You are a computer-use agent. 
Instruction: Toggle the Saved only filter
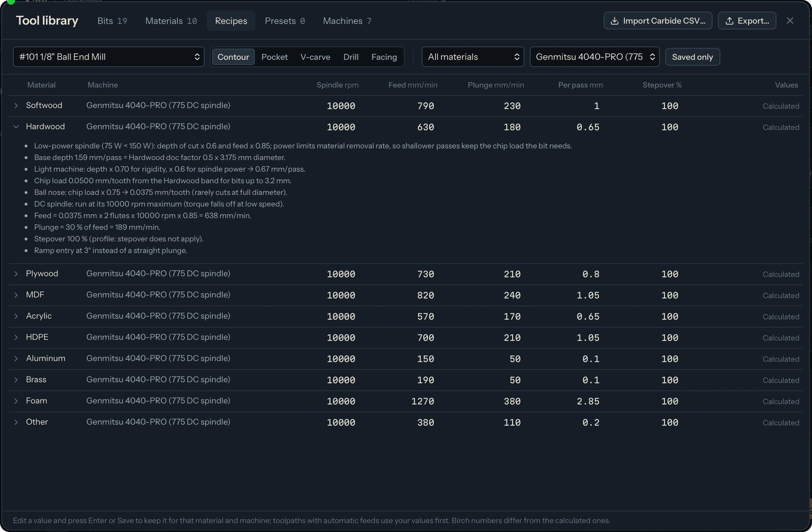[692, 57]
